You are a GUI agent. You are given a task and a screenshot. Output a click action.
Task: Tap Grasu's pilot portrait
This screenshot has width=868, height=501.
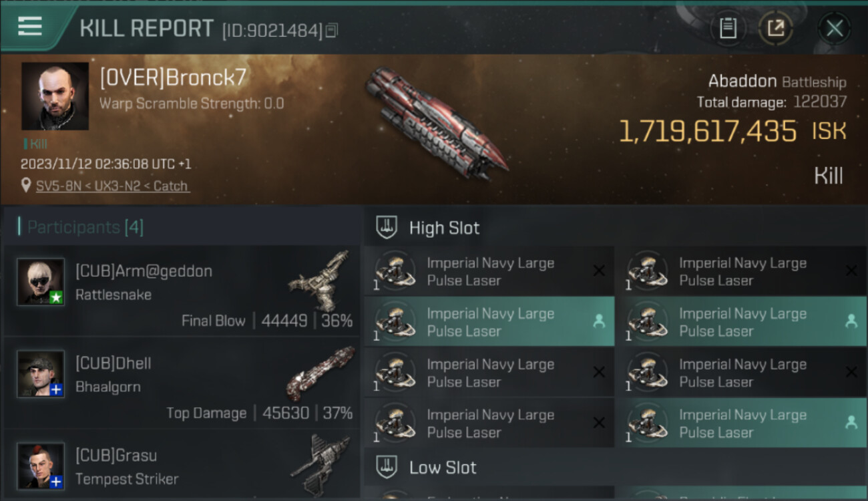[x=41, y=466]
